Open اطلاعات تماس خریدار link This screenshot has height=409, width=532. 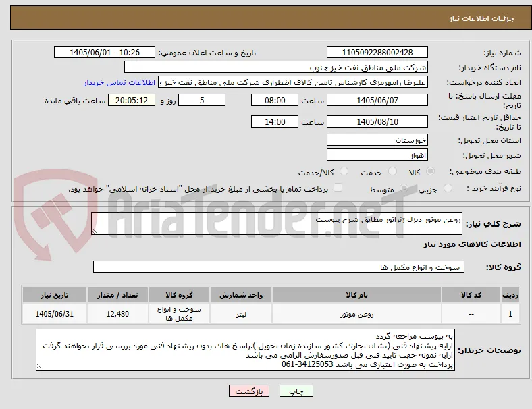coord(119,82)
